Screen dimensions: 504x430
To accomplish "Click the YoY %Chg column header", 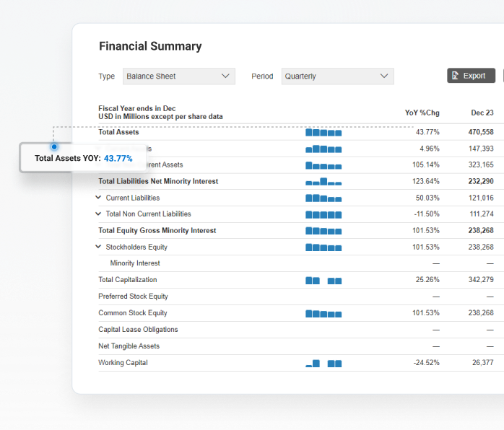I will [422, 113].
